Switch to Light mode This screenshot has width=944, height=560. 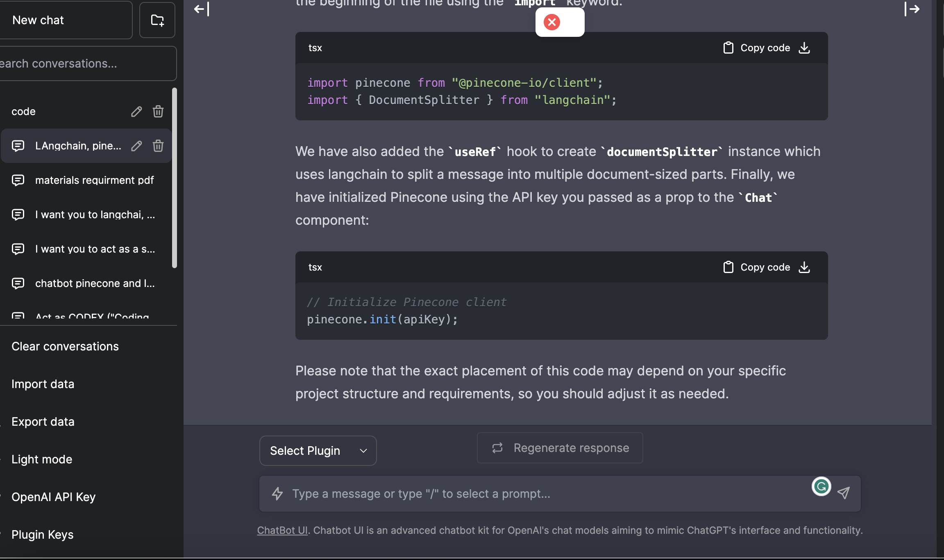pyautogui.click(x=42, y=459)
